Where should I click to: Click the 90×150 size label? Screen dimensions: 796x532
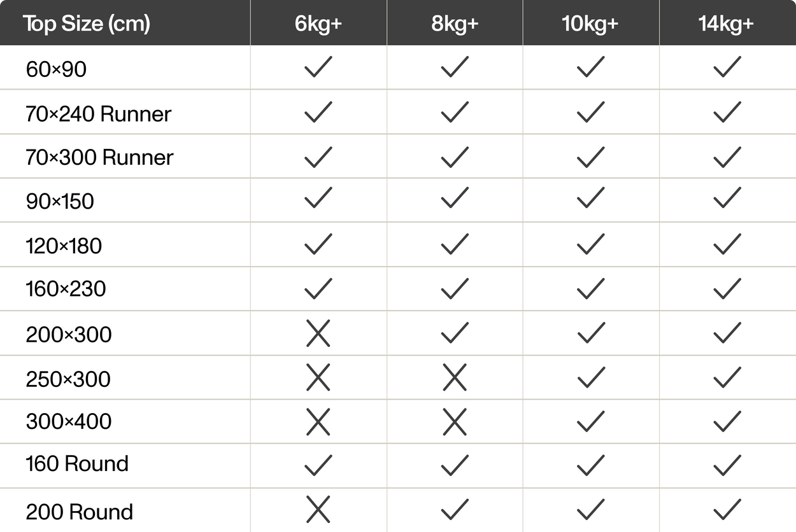(60, 202)
